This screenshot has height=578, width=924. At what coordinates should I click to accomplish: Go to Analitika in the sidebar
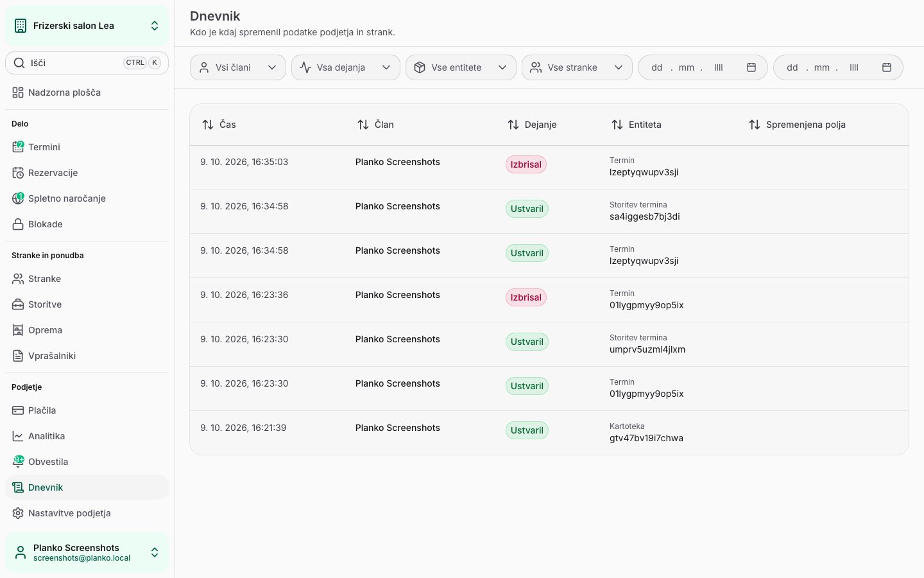pyautogui.click(x=87, y=436)
